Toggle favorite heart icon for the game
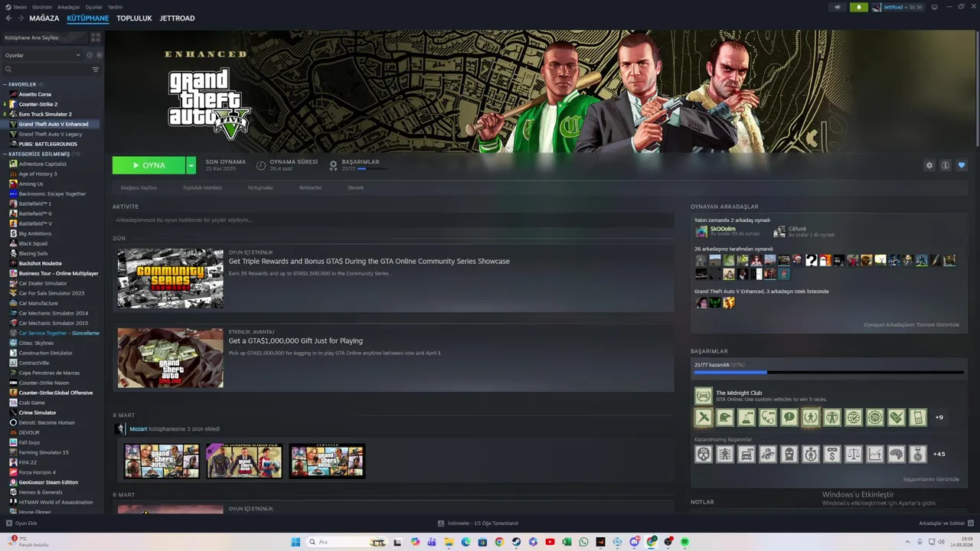Screen dimensions: 980x551 [x=962, y=165]
